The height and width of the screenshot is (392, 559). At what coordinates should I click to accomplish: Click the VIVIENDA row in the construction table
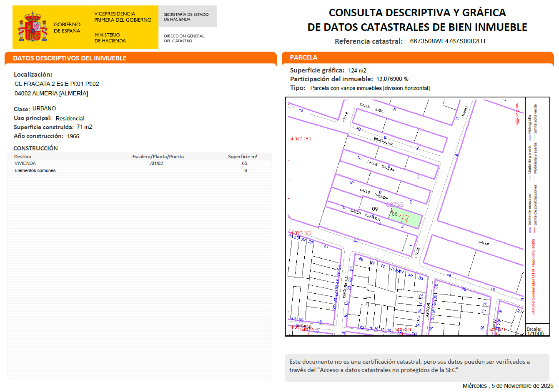coord(25,163)
